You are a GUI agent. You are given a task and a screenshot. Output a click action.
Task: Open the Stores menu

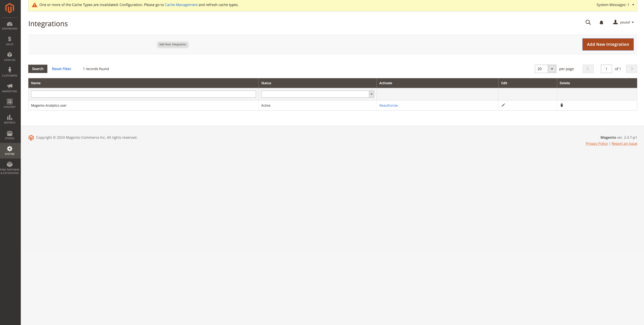point(10,135)
